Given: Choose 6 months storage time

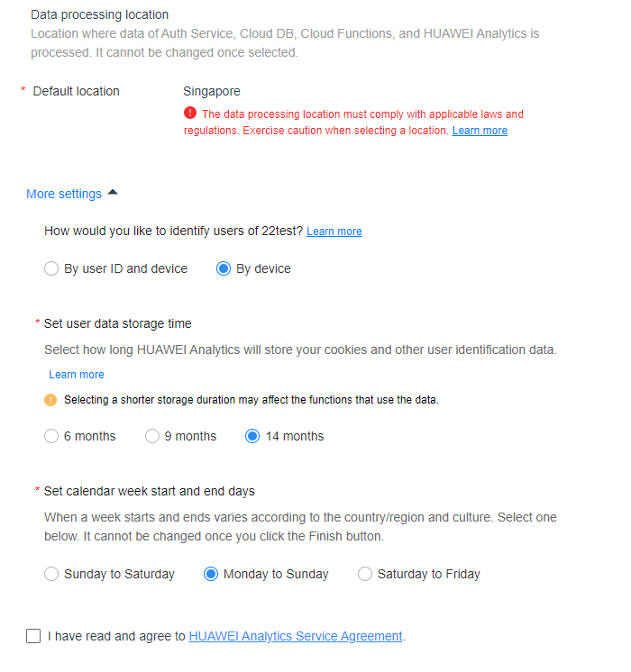Looking at the screenshot, I should click(51, 436).
